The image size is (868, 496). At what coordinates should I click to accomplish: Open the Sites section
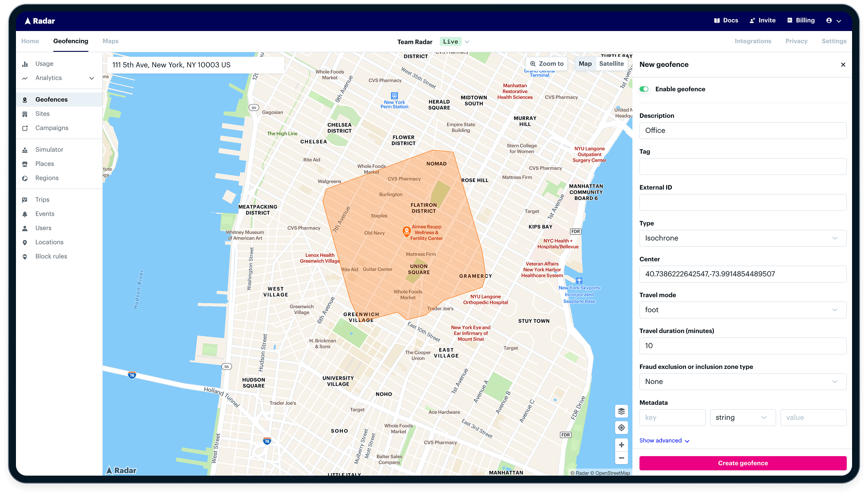click(43, 113)
